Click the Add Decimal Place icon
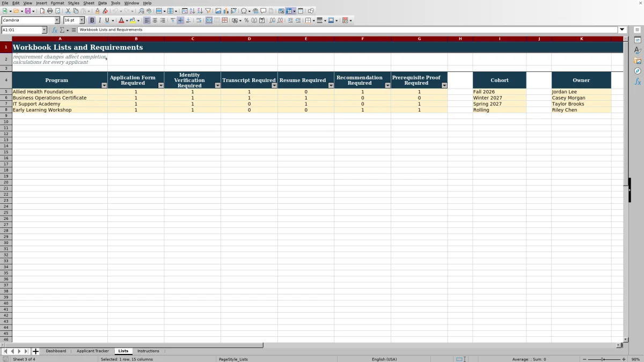644x362 pixels. 272,20
